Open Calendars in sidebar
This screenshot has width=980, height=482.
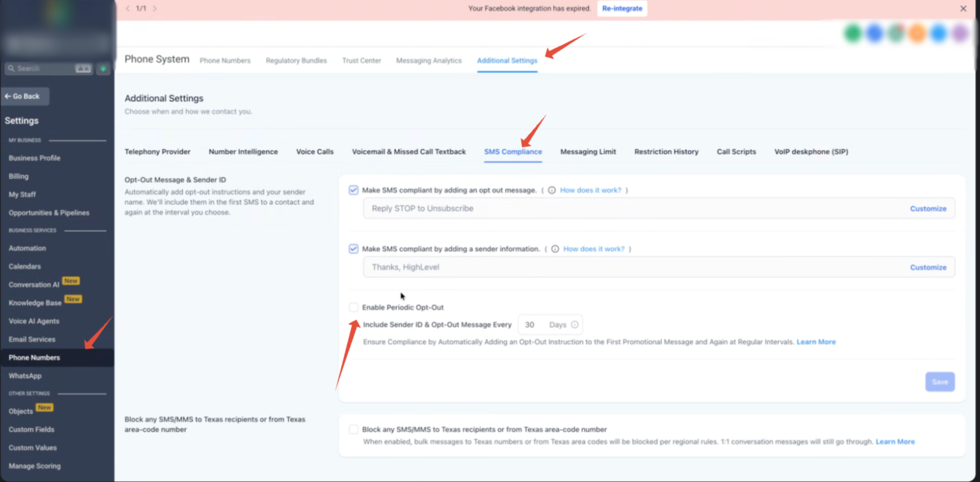pyautogui.click(x=25, y=266)
